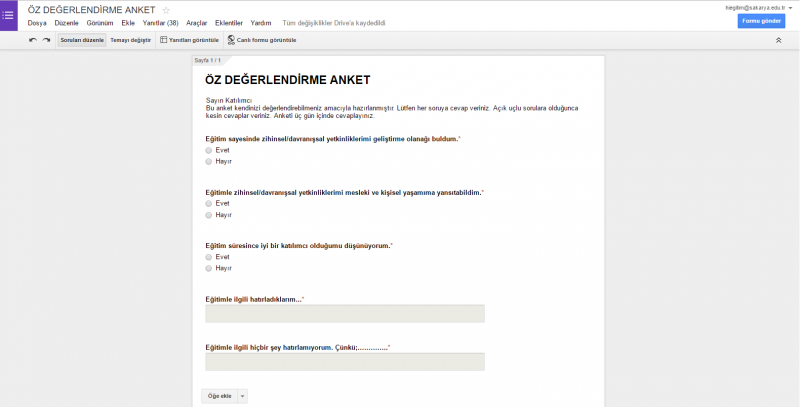The width and height of the screenshot is (800, 407).
Task: Click the redo arrow icon
Action: tap(46, 40)
